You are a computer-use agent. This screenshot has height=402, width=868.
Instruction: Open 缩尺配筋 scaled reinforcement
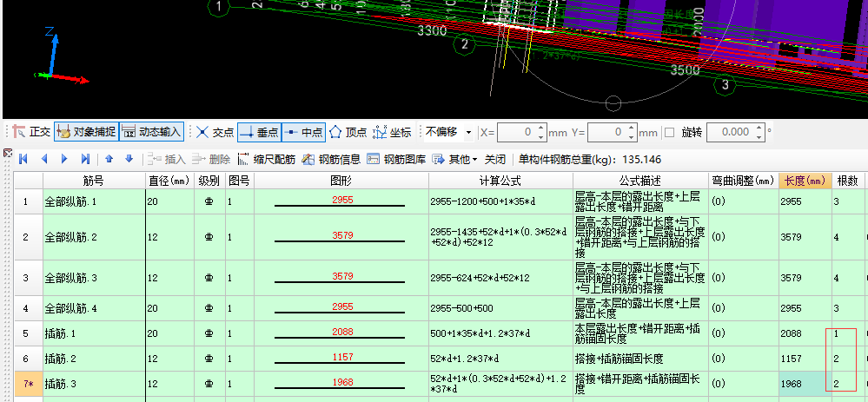266,160
